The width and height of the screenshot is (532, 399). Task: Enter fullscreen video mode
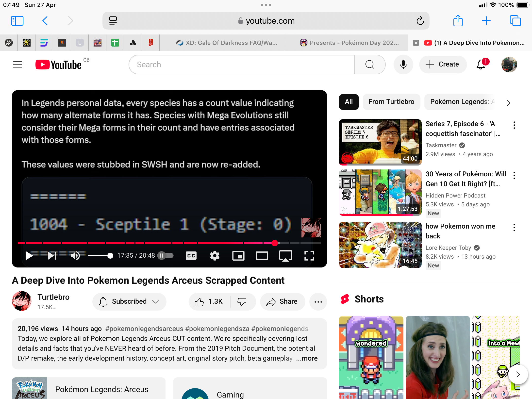click(x=309, y=256)
